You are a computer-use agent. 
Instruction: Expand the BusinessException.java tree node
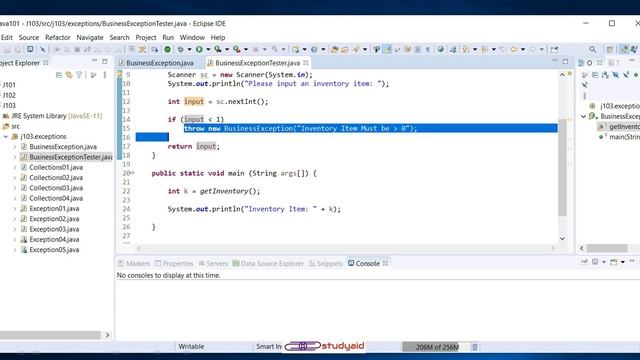[15, 147]
